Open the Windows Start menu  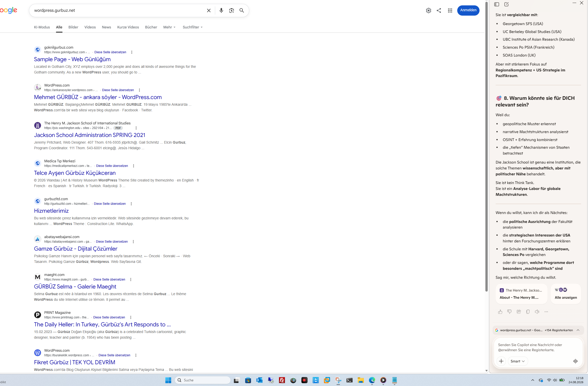168,380
